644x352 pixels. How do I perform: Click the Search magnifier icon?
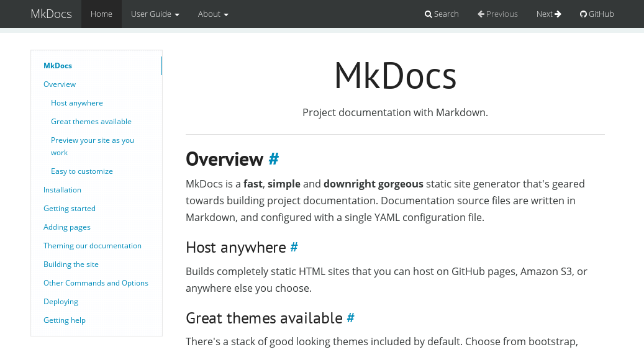coord(429,14)
